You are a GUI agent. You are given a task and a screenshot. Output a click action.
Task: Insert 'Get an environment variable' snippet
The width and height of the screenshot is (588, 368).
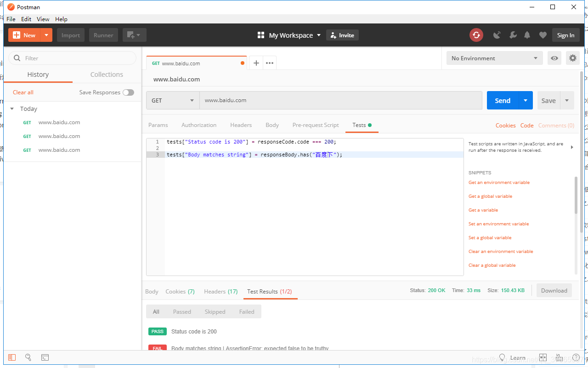tap(499, 183)
